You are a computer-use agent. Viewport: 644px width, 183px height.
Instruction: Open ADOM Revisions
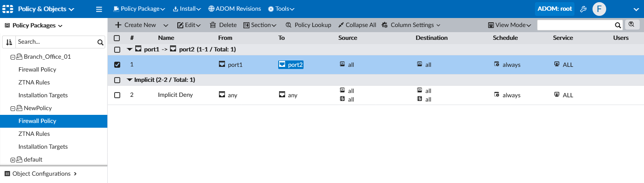[234, 9]
